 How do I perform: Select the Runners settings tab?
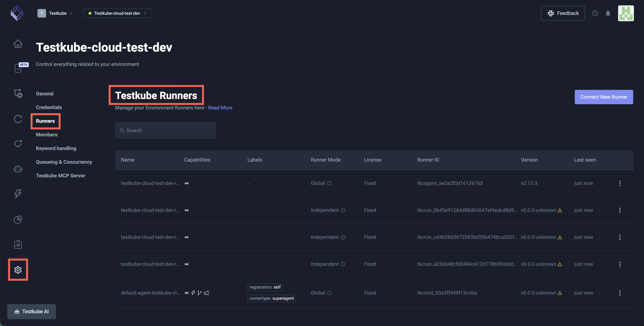click(45, 121)
